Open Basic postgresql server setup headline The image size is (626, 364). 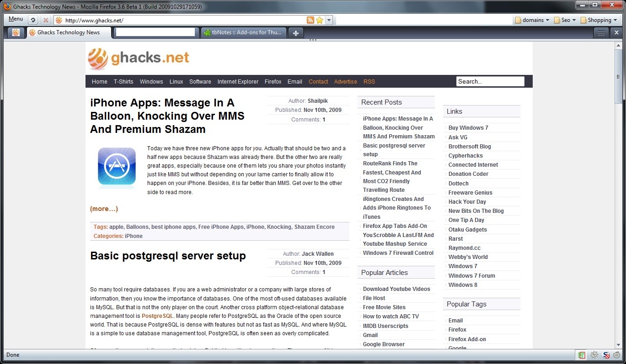click(x=168, y=256)
